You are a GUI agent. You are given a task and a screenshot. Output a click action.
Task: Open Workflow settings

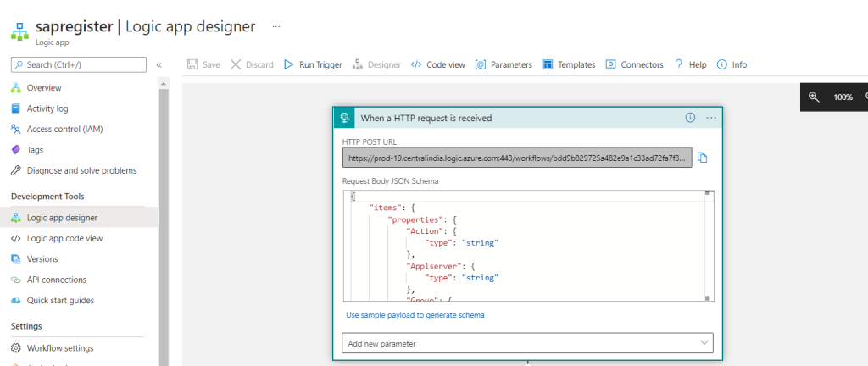coord(60,348)
